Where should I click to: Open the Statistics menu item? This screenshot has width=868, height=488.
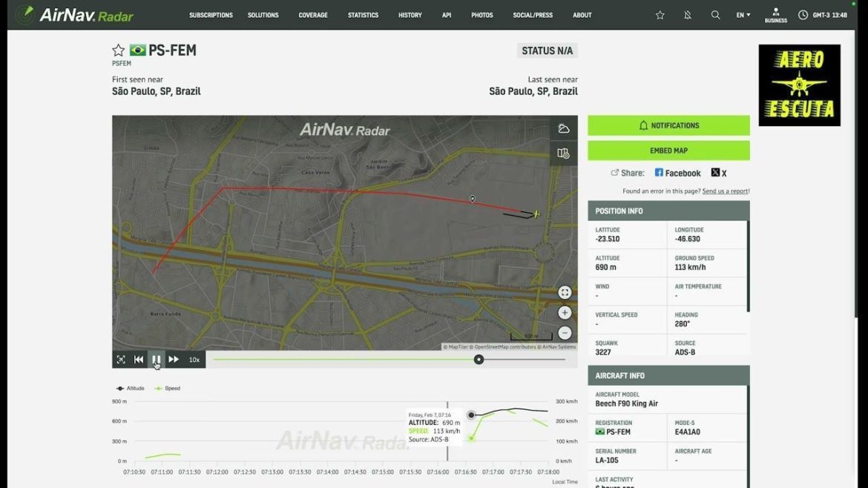click(x=363, y=14)
